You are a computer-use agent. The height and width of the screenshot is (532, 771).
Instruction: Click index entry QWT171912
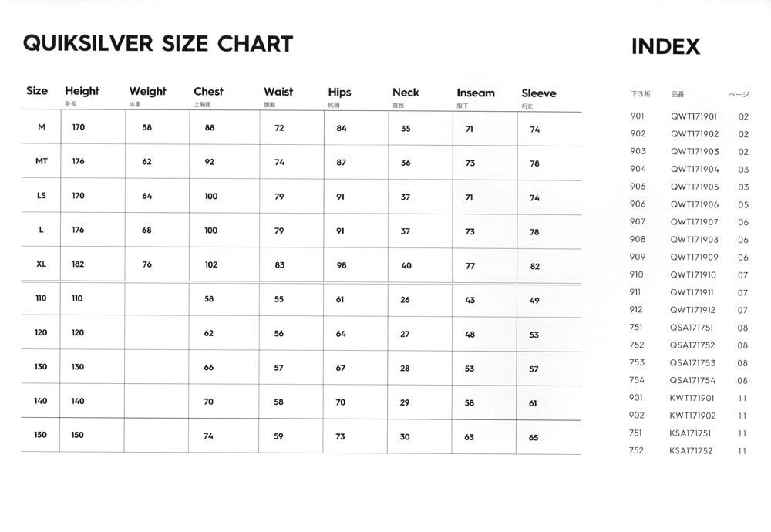tap(693, 310)
